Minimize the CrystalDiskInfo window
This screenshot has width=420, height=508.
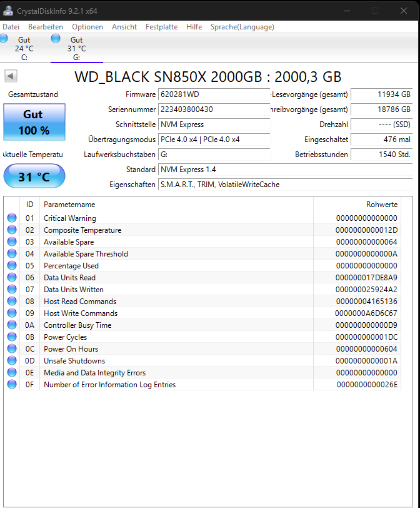click(x=347, y=11)
